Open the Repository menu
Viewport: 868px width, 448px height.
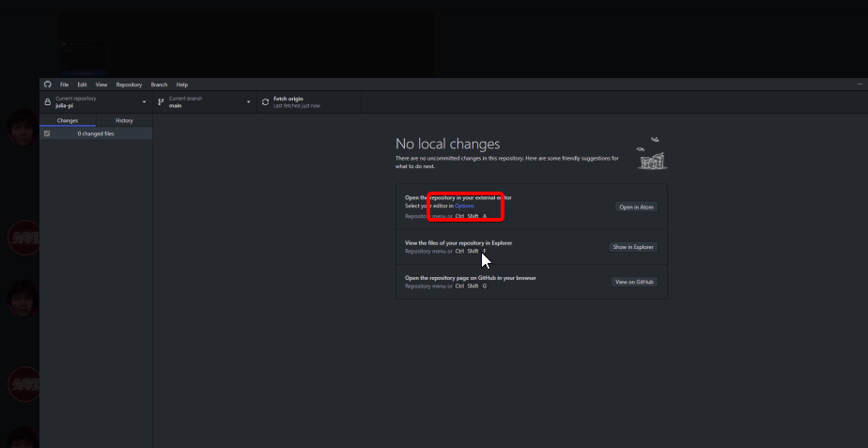coord(129,85)
